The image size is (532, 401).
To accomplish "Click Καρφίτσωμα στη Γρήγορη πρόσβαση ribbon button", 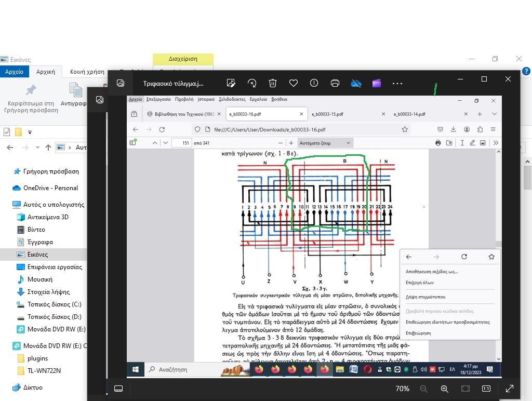I will (x=31, y=99).
